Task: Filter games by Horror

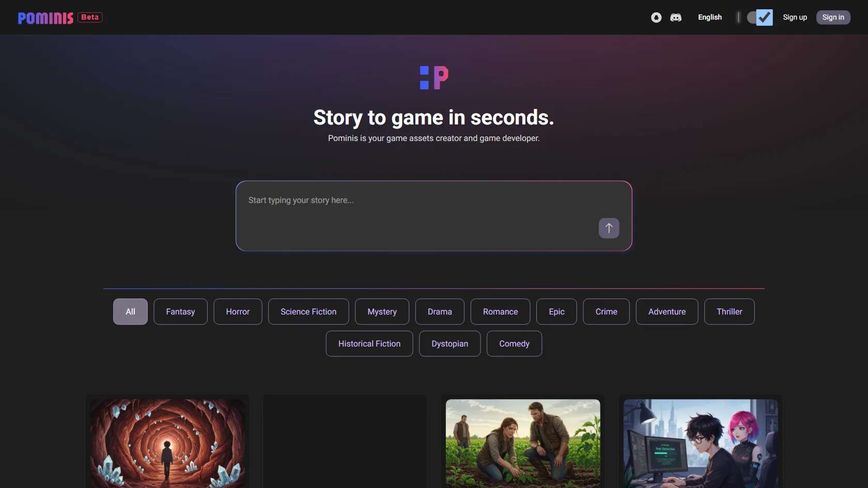Action: 238,311
